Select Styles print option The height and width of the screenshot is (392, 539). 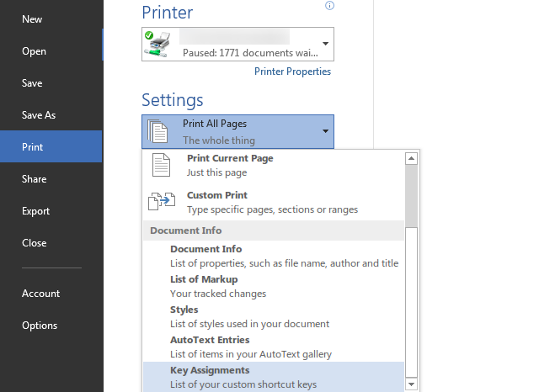coord(184,310)
